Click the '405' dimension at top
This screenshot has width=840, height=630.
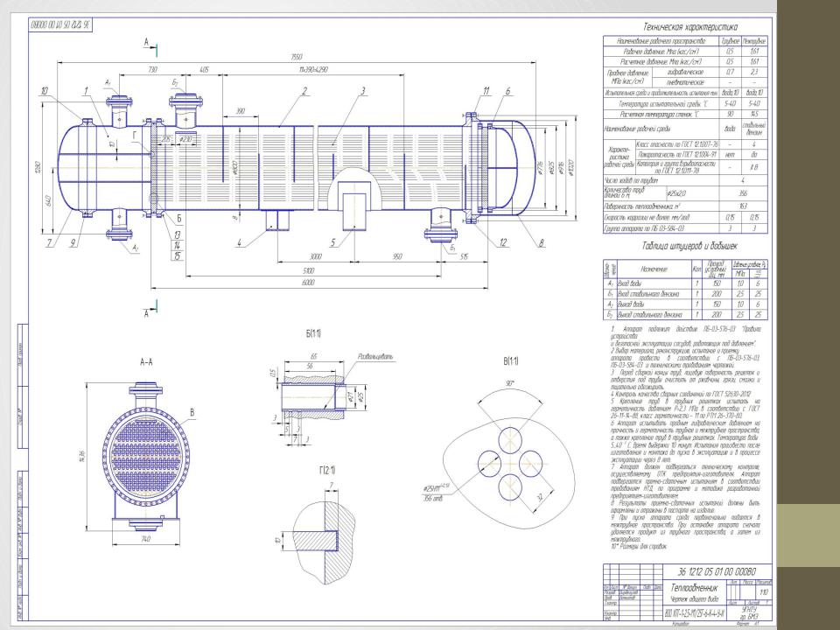(204, 70)
